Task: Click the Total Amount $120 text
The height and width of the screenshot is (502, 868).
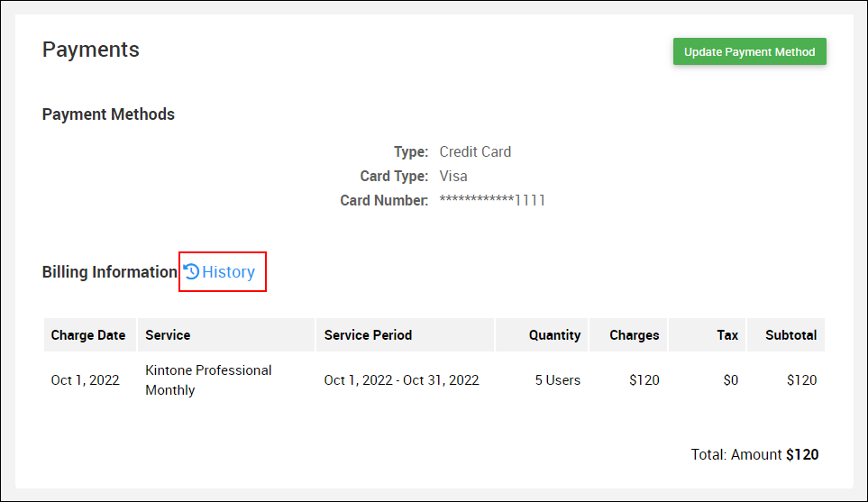Action: [754, 454]
